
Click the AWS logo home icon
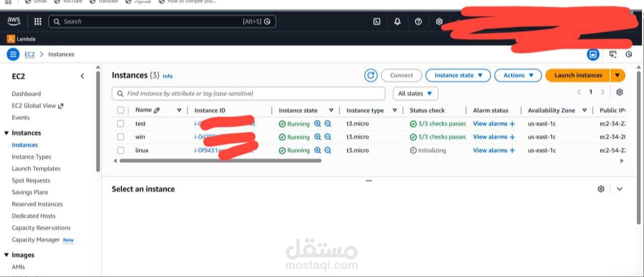tap(14, 21)
